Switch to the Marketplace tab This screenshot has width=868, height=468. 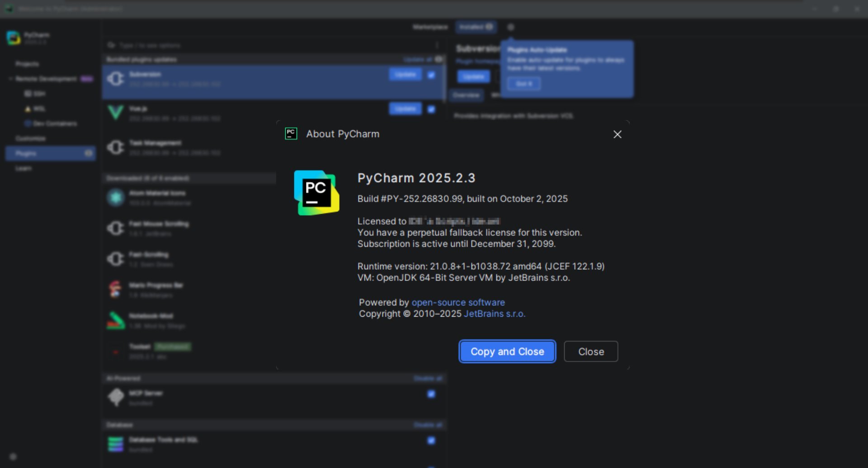[430, 27]
